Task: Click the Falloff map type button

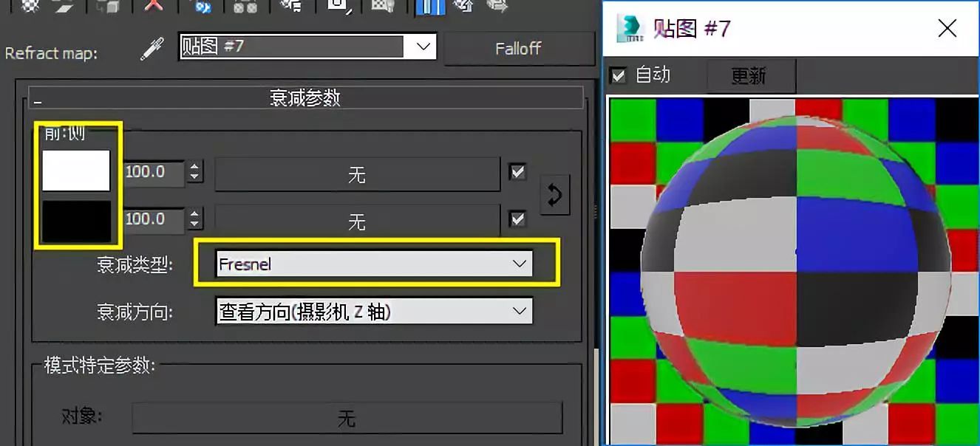Action: coord(518,49)
